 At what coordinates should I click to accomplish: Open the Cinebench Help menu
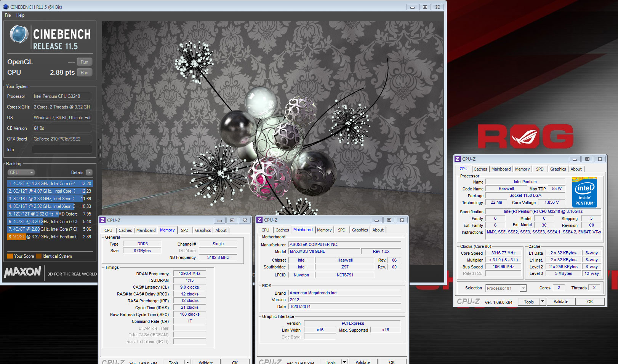[21, 15]
